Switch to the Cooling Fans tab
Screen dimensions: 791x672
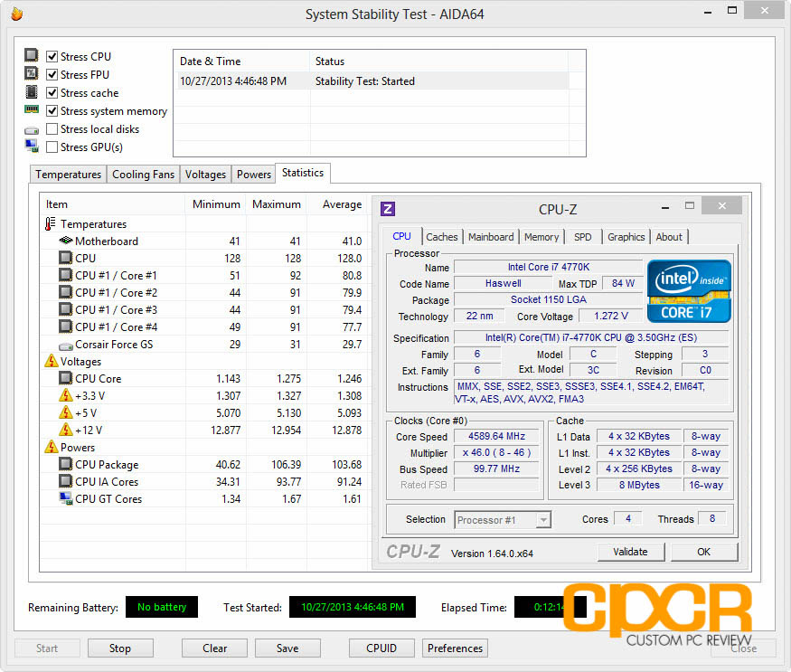point(143,175)
